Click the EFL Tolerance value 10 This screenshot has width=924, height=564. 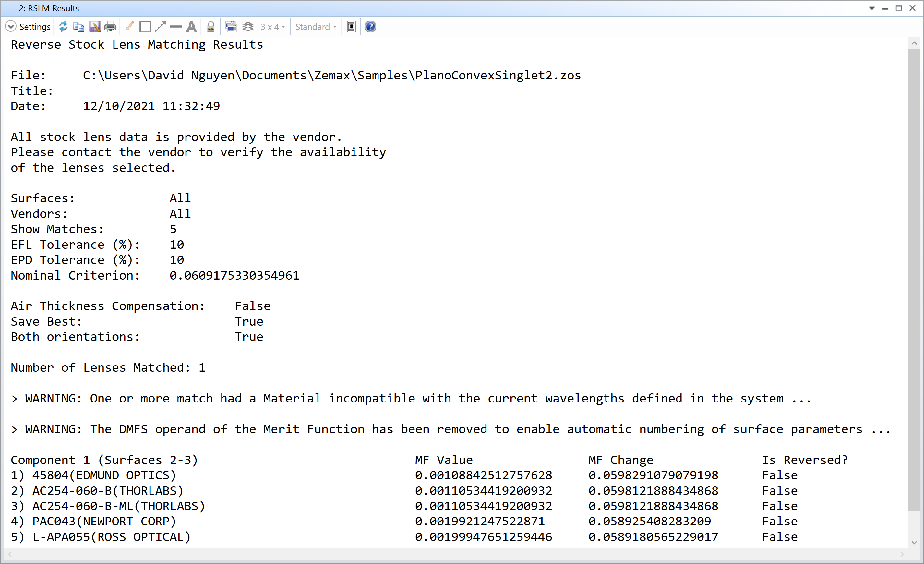(177, 245)
